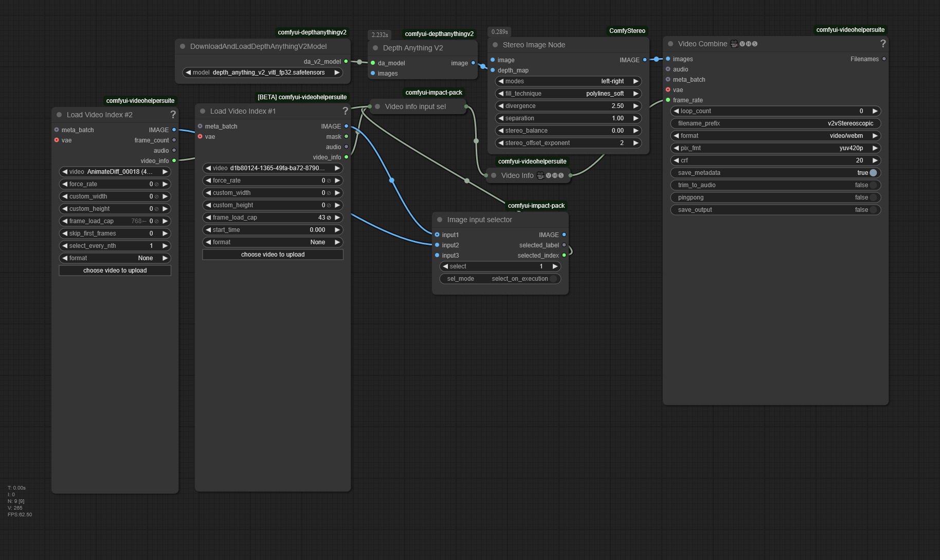
Task: Click the Video Info node collapse dot
Action: click(x=494, y=175)
